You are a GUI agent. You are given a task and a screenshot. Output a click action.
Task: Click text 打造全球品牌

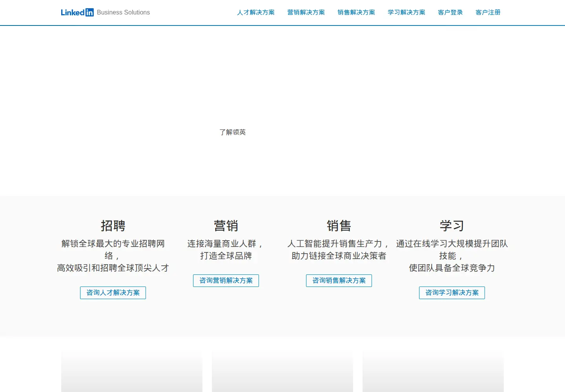pos(226,256)
